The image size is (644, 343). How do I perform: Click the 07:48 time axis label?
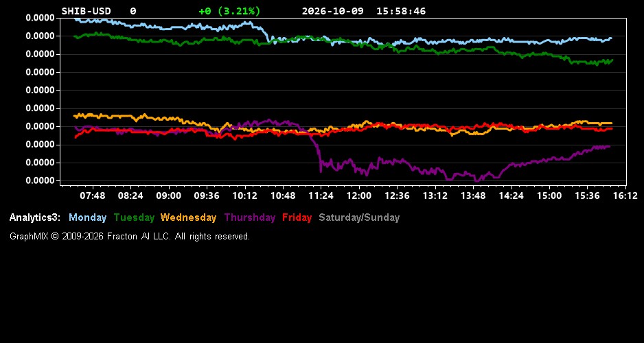(x=93, y=196)
